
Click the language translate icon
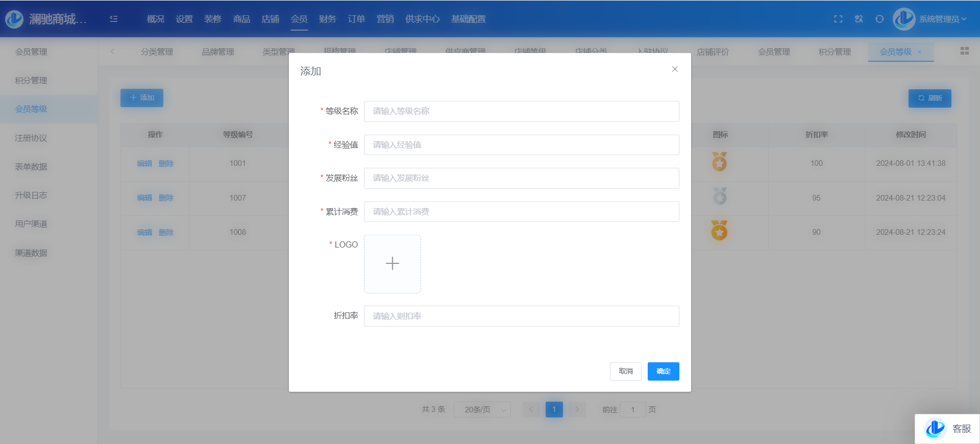(859, 19)
